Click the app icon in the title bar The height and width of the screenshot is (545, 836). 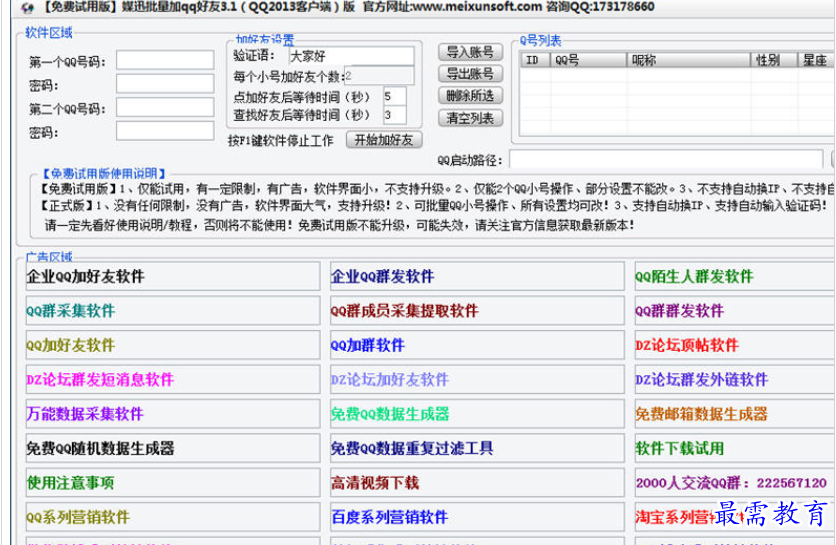pyautogui.click(x=27, y=7)
